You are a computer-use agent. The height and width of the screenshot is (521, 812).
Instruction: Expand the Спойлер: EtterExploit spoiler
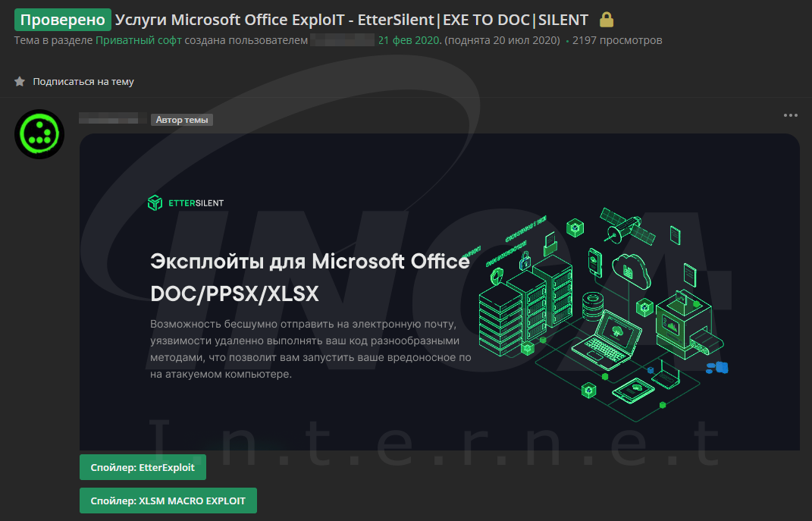(x=143, y=467)
